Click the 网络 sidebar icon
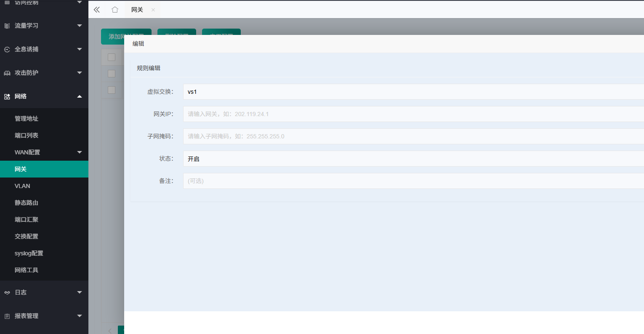 [7, 96]
